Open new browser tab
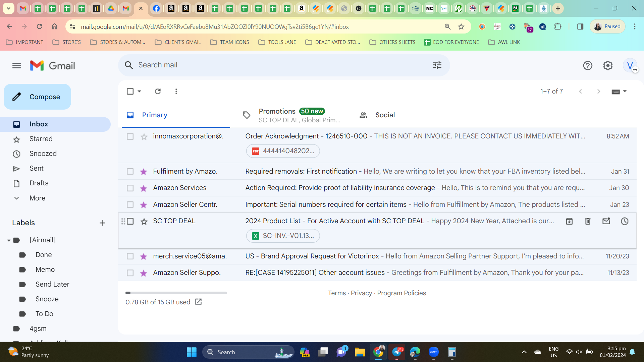This screenshot has height=362, width=644. pyautogui.click(x=558, y=8)
